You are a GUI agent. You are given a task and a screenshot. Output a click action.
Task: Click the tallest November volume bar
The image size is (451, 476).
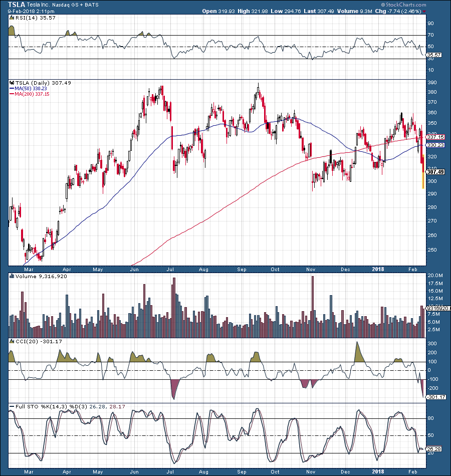tap(313, 307)
